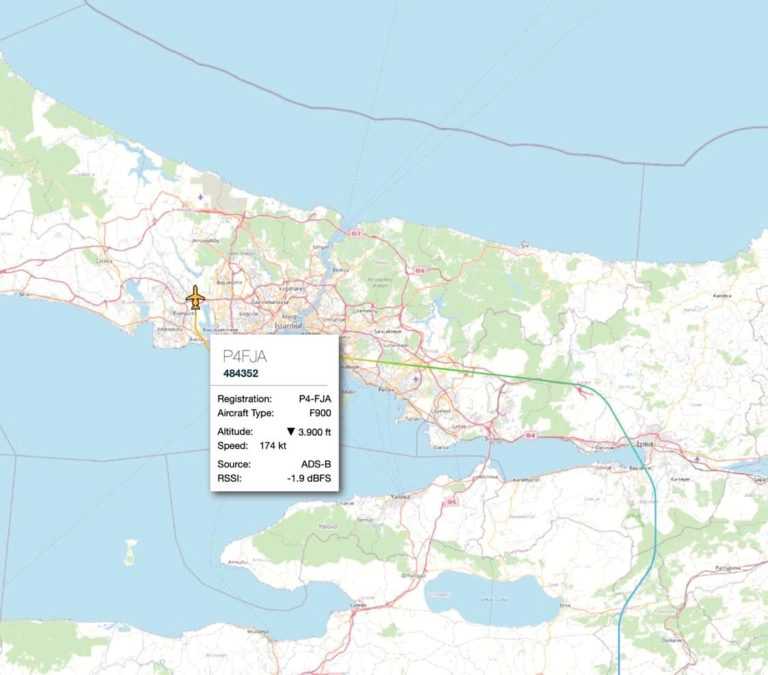Click the yellow aircraft icon on map
The height and width of the screenshot is (675, 768).
(195, 298)
